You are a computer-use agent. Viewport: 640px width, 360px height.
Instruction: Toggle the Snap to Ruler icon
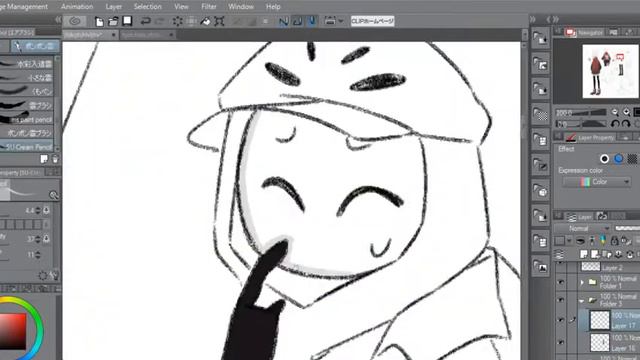(283, 21)
